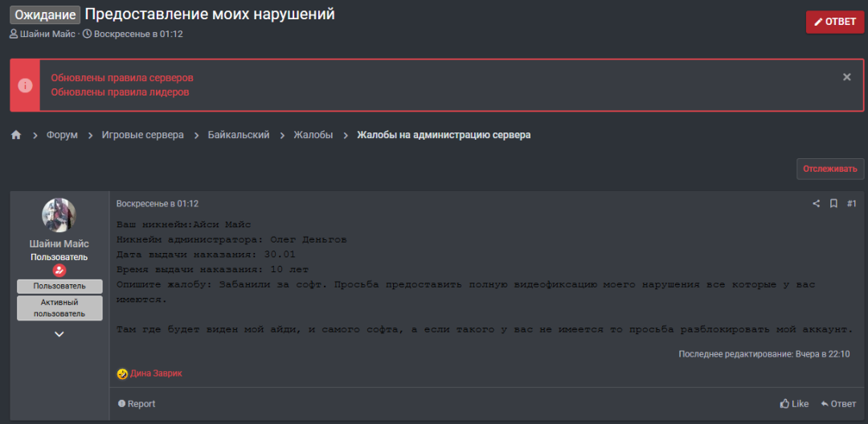Report the post
This screenshot has height=424, width=868.
point(137,404)
